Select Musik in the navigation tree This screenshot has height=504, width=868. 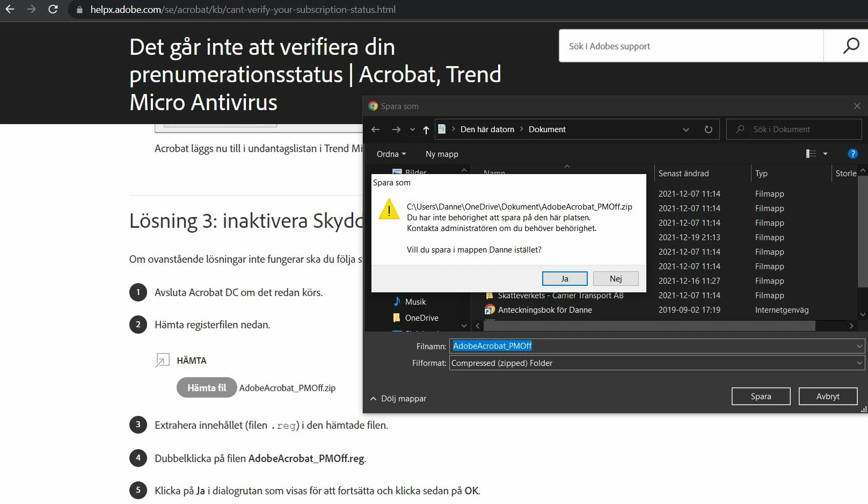pos(415,302)
